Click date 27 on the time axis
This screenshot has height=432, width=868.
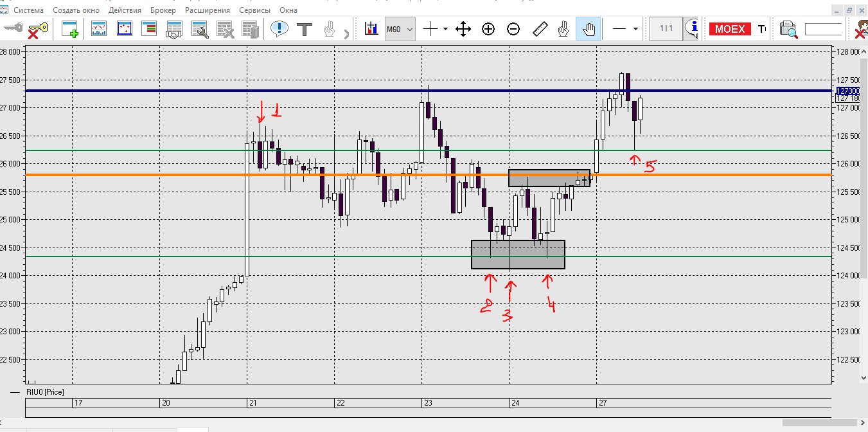click(603, 403)
